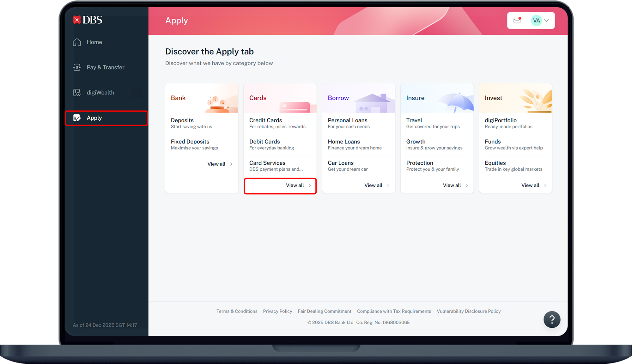
Task: Click the Apply pencil icon in the sidebar
Action: tap(77, 118)
